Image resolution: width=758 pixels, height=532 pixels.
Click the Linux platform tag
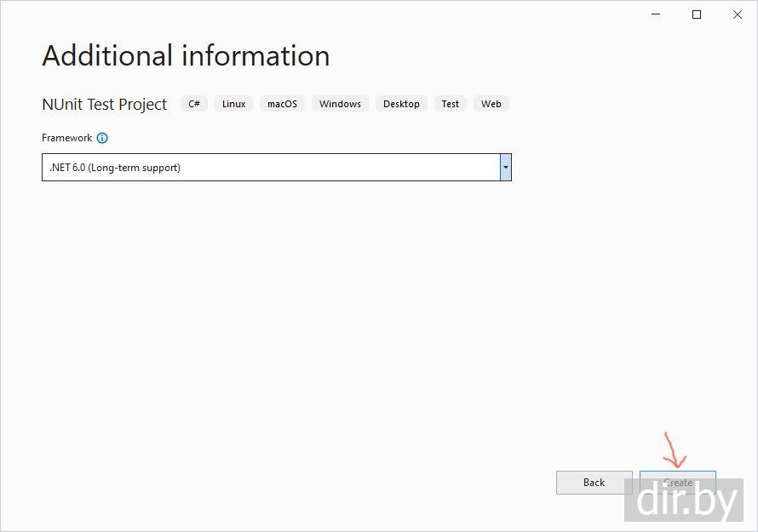point(234,104)
